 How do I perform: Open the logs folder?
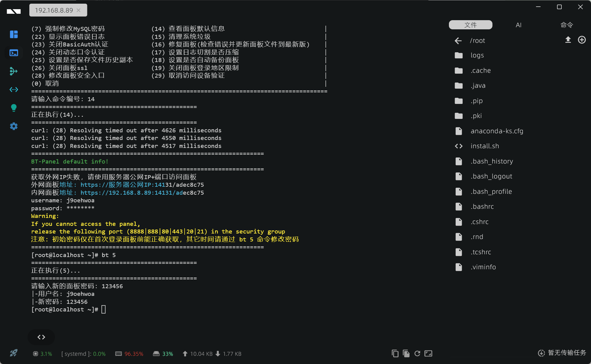(477, 55)
